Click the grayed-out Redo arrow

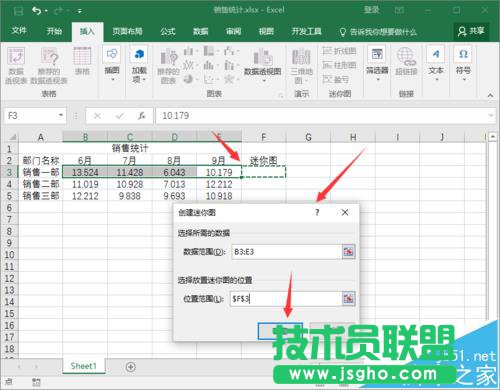tap(58, 11)
